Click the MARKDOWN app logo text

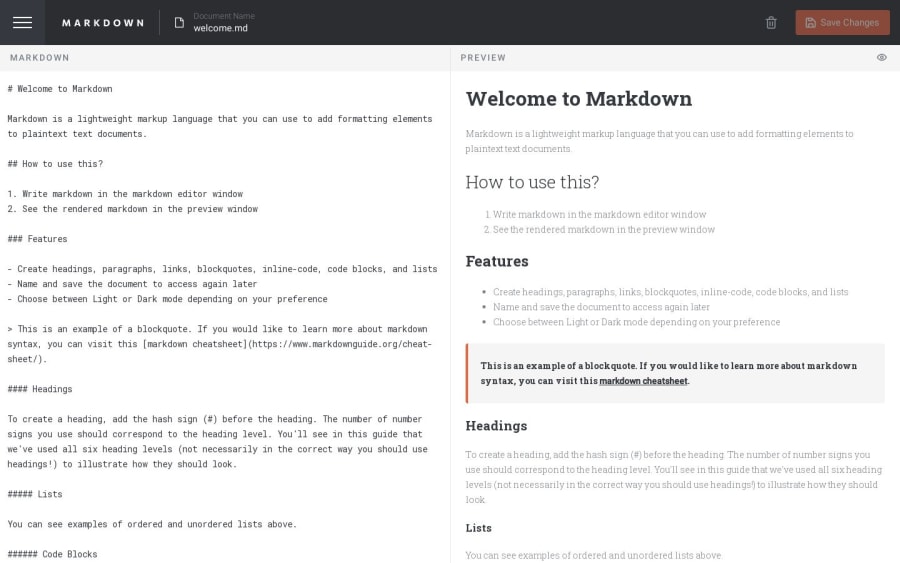coord(103,23)
